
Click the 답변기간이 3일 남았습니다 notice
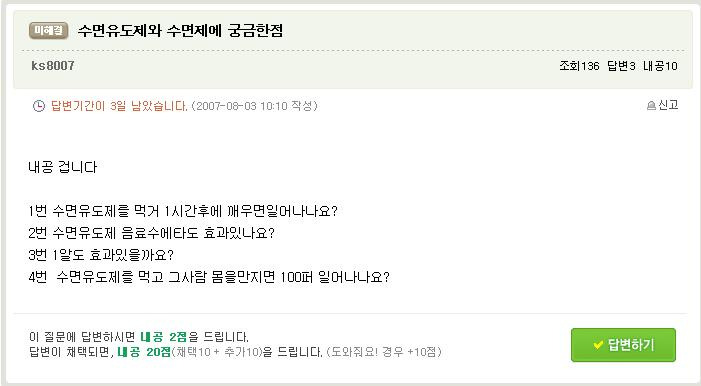coord(119,106)
